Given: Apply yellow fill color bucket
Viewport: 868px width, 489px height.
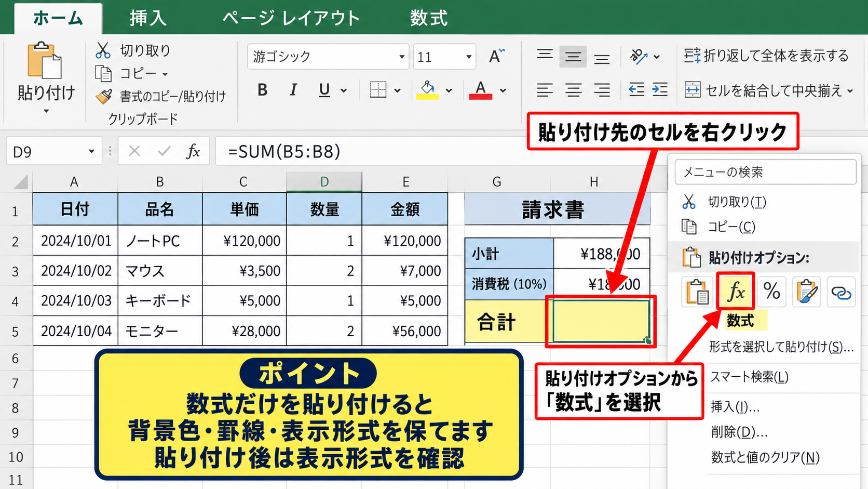Looking at the screenshot, I should click(x=427, y=90).
